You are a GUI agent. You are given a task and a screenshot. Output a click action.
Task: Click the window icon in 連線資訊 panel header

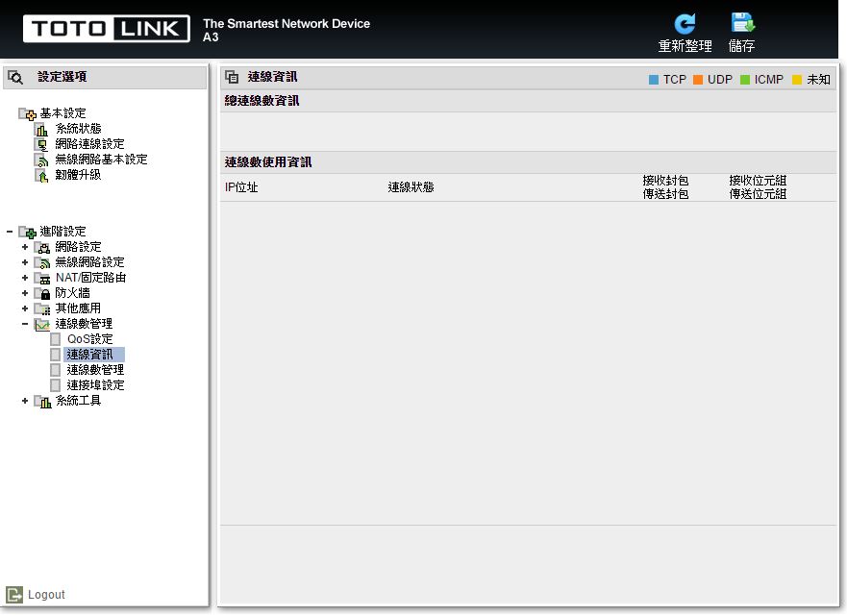[x=232, y=77]
